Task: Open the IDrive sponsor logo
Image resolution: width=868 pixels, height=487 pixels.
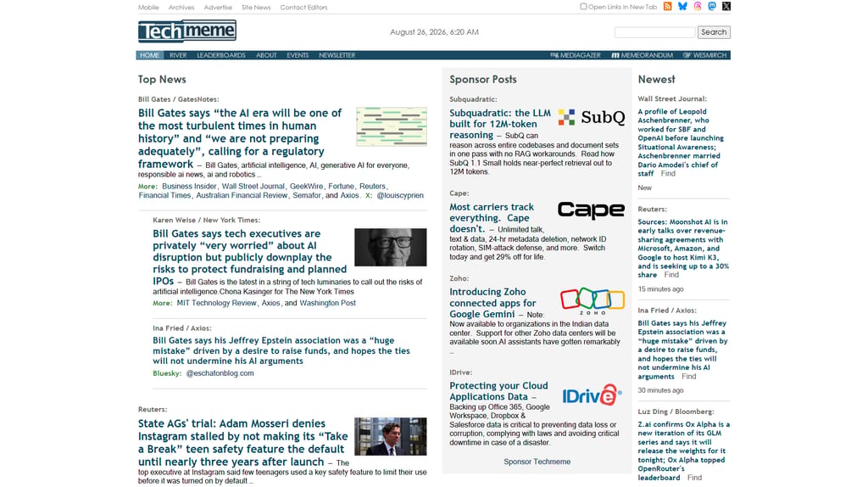Action: [592, 395]
